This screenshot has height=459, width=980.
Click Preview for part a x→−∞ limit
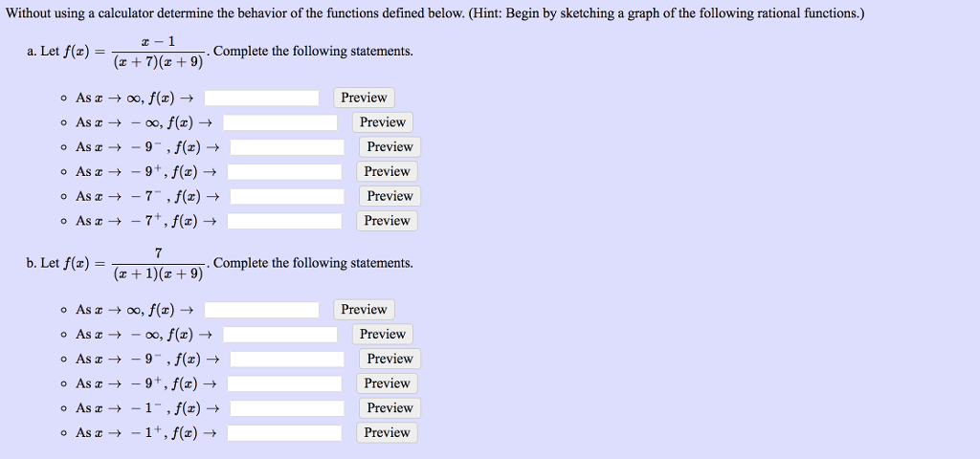[x=383, y=122]
